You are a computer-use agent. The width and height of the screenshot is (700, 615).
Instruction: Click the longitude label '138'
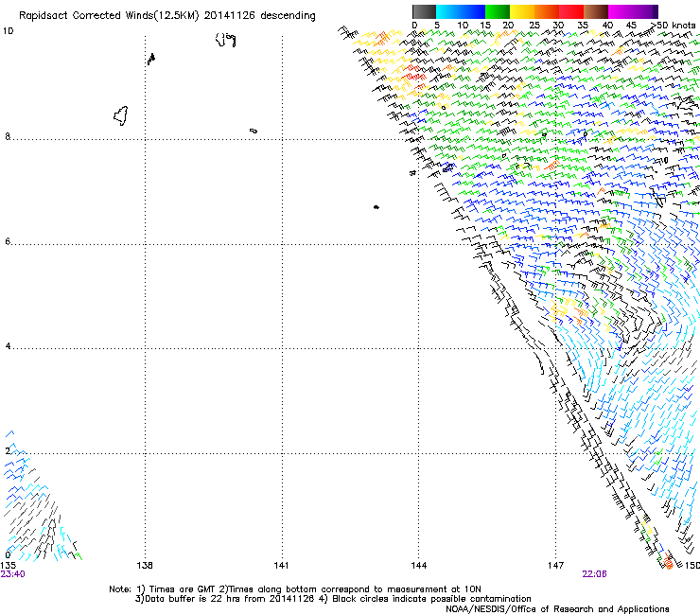(x=145, y=566)
